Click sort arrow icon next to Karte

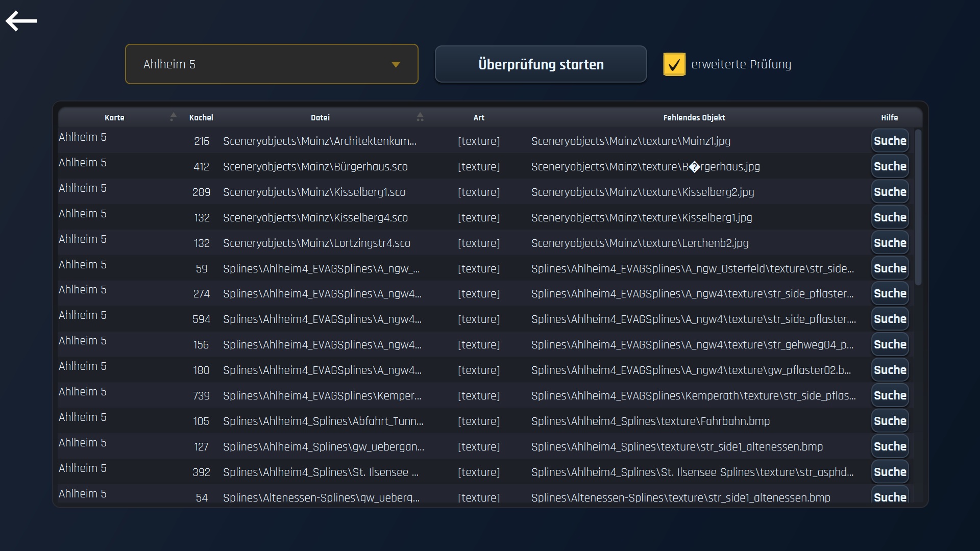coord(173,117)
